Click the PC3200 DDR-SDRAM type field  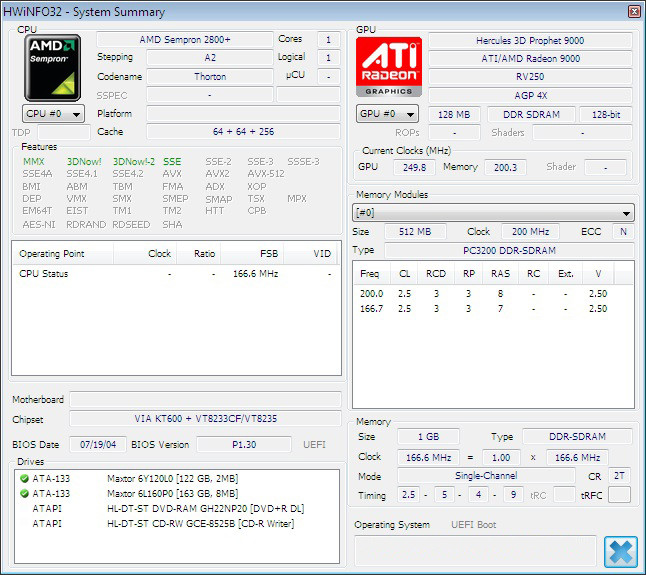point(509,250)
